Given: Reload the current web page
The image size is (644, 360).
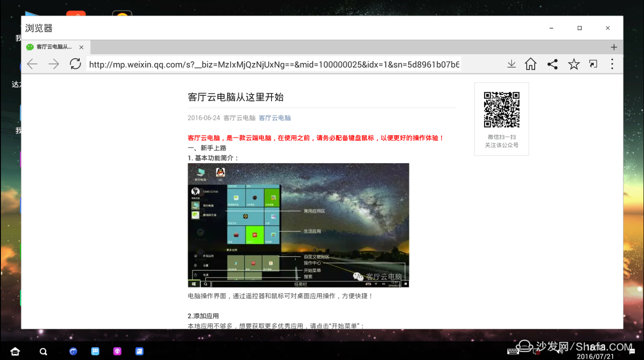Looking at the screenshot, I should [75, 64].
